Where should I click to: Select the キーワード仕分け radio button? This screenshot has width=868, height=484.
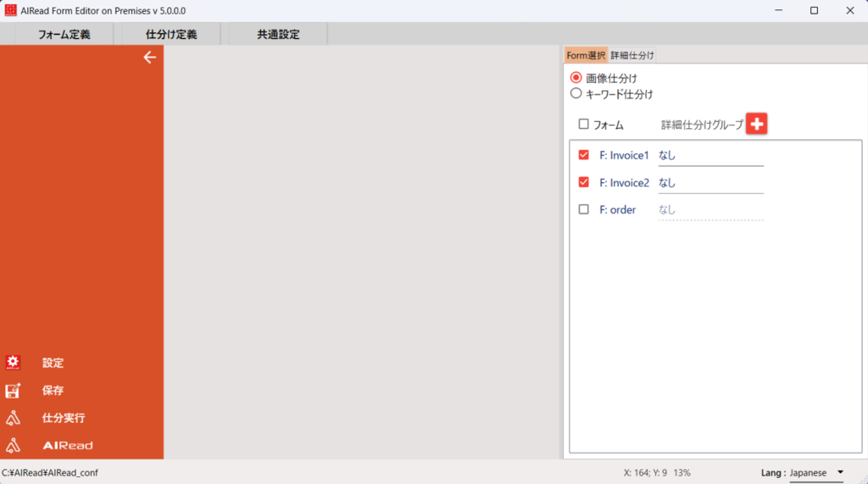click(576, 93)
